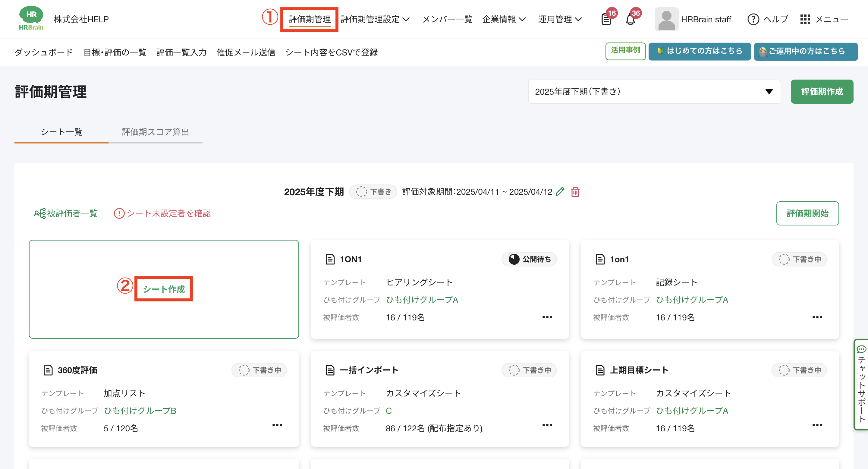Click the red trash delete icon
This screenshot has width=868, height=469.
(575, 192)
